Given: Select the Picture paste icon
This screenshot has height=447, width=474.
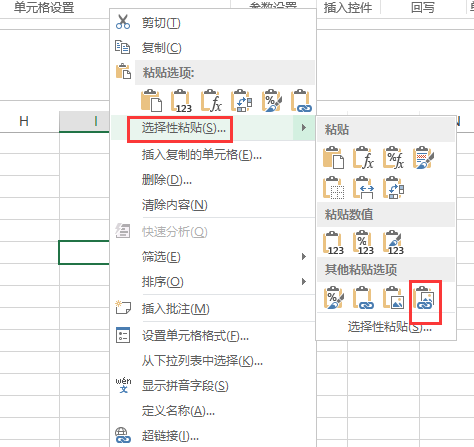Looking at the screenshot, I should (x=394, y=298).
